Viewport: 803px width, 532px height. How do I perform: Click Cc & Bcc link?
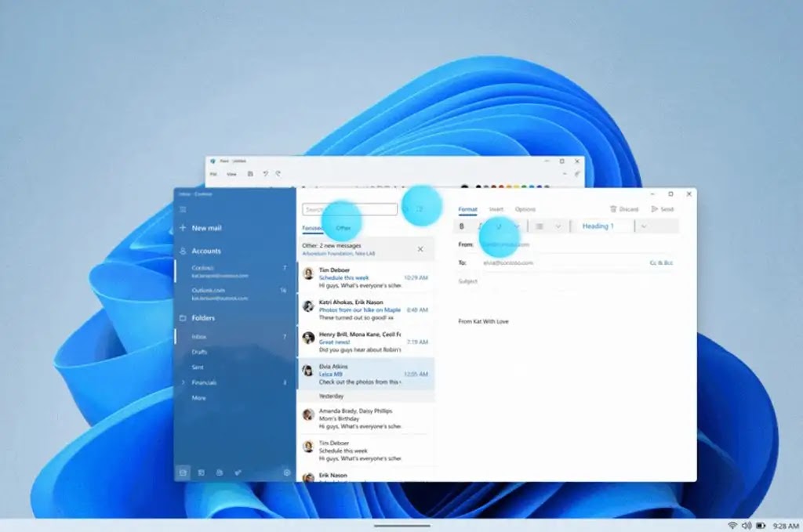tap(661, 263)
